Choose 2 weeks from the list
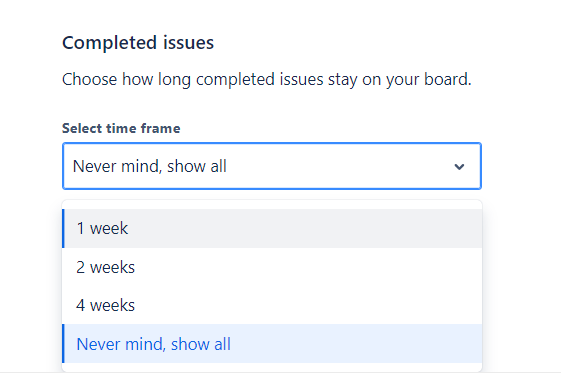 tap(272, 267)
